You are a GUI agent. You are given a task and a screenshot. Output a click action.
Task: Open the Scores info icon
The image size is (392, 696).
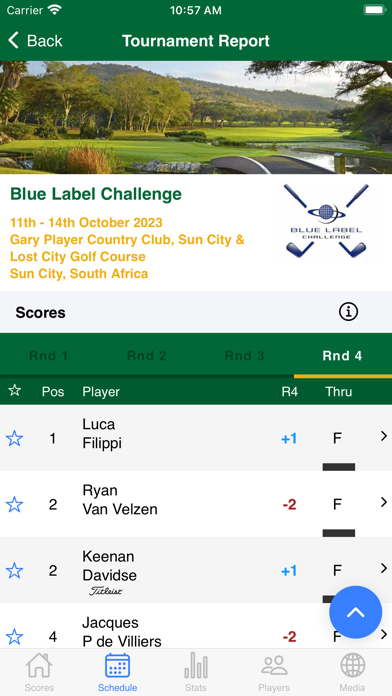tap(348, 312)
